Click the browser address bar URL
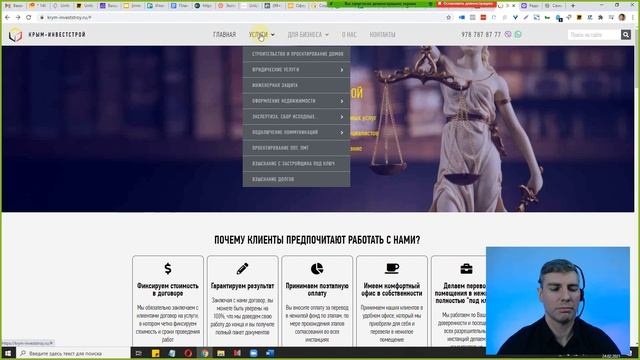640x360 pixels. click(x=69, y=18)
